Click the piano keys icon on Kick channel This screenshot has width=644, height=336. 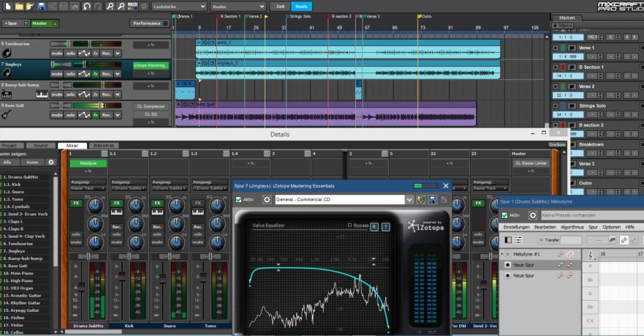[x=117, y=212]
